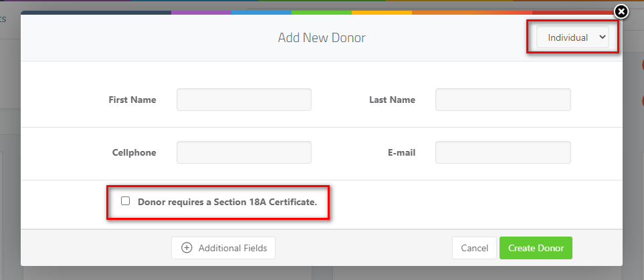This screenshot has height=280, width=644.
Task: Click the Add New Donor dialog title
Action: pyautogui.click(x=322, y=38)
